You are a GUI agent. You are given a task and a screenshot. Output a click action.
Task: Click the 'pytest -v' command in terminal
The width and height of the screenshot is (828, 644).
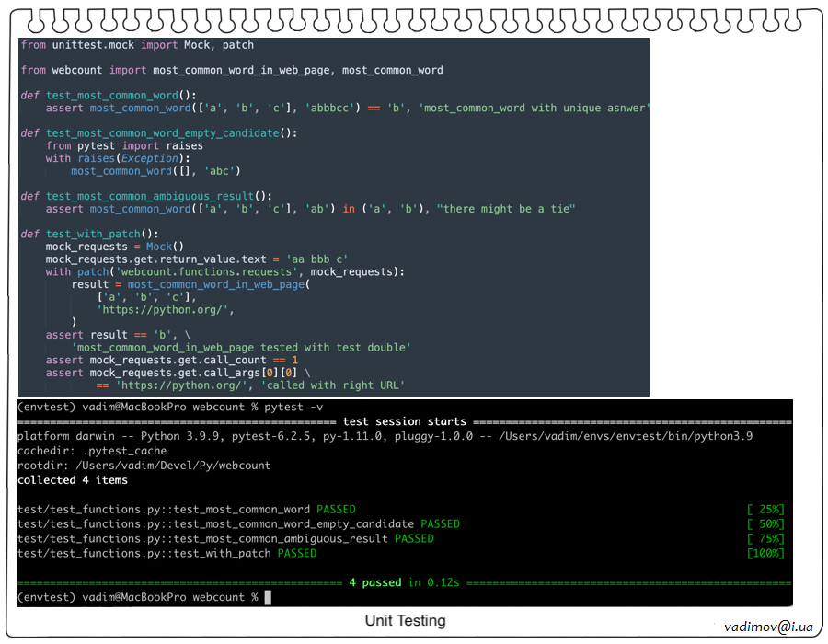293,407
